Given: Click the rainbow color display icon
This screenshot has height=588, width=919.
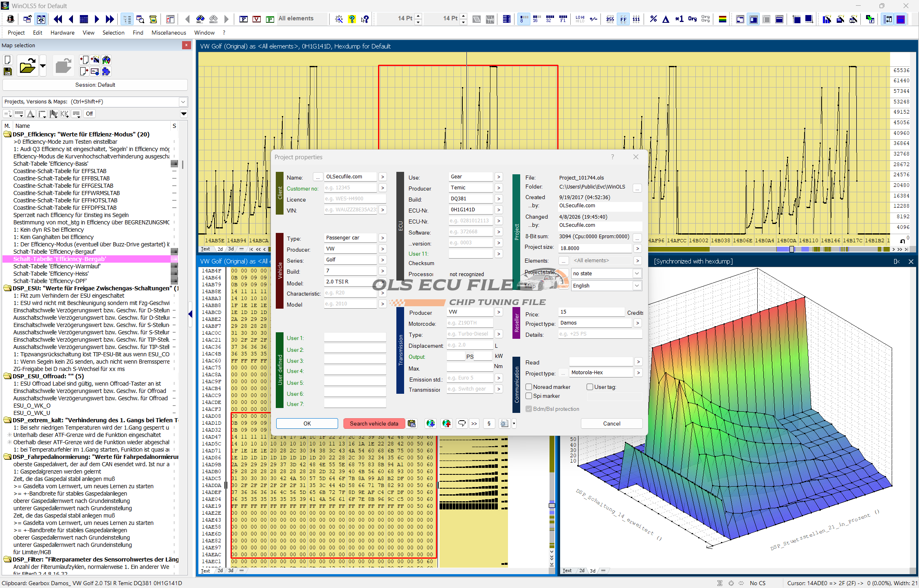Looking at the screenshot, I should click(x=722, y=19).
